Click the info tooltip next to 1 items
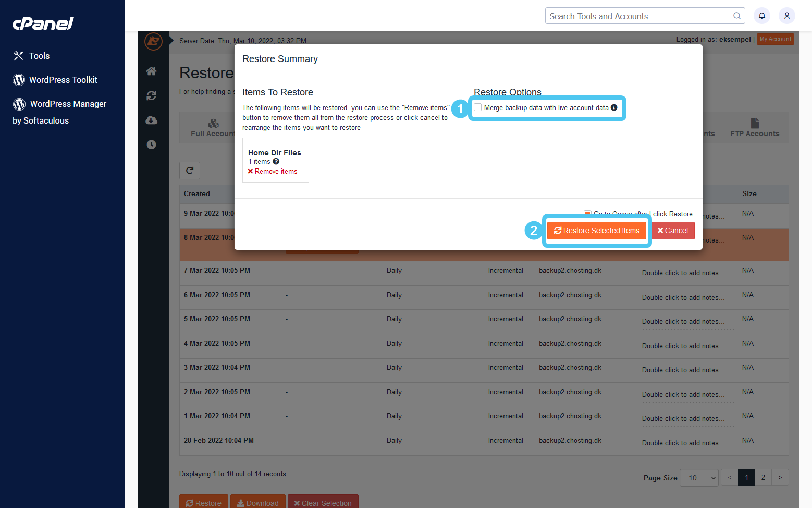 click(276, 161)
